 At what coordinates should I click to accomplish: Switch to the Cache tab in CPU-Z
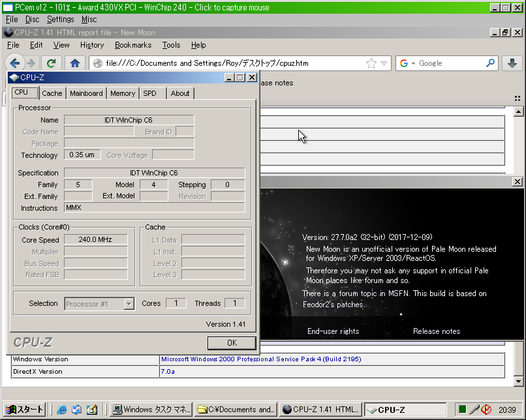click(52, 93)
